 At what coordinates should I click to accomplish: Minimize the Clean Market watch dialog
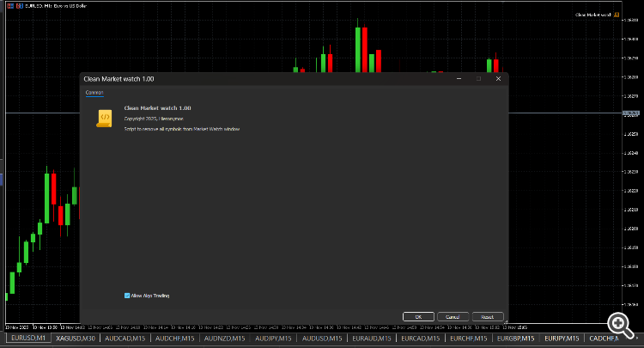(459, 78)
